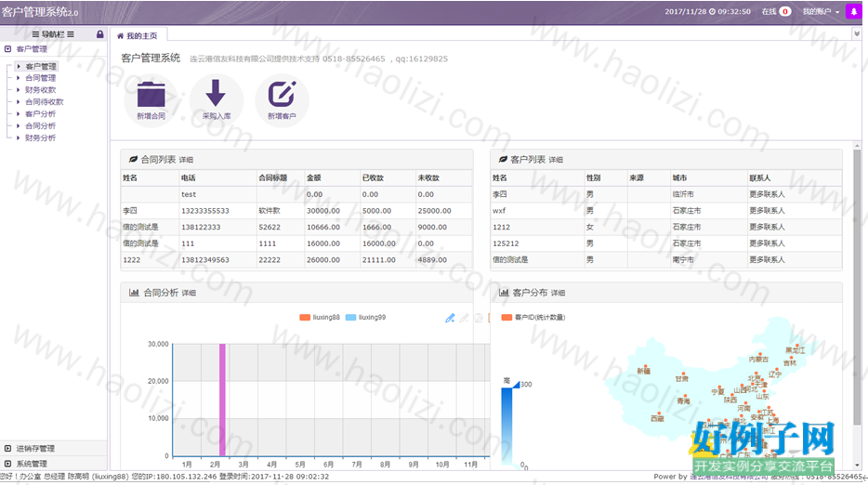Click the 新增客户 edit icon
The height and width of the screenshot is (485, 868).
point(282,94)
